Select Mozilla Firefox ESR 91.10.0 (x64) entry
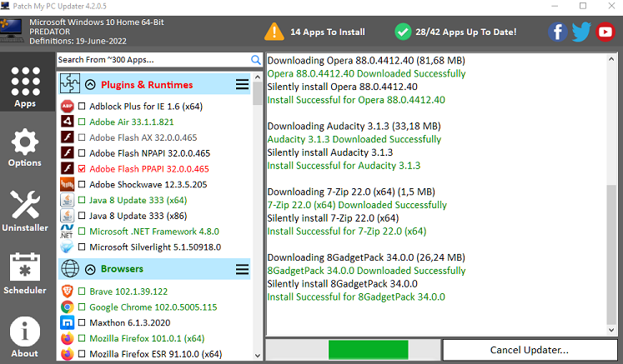The image size is (623, 364). (155, 354)
